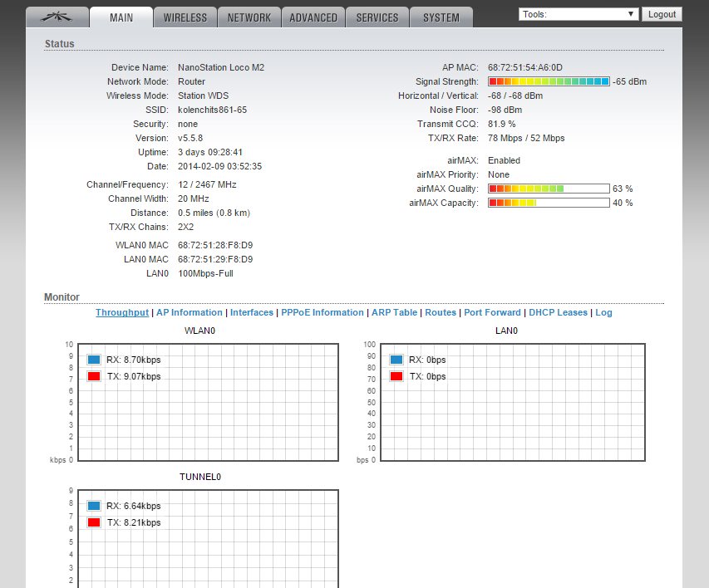
Task: Open PPPoE Information link
Action: coord(322,312)
